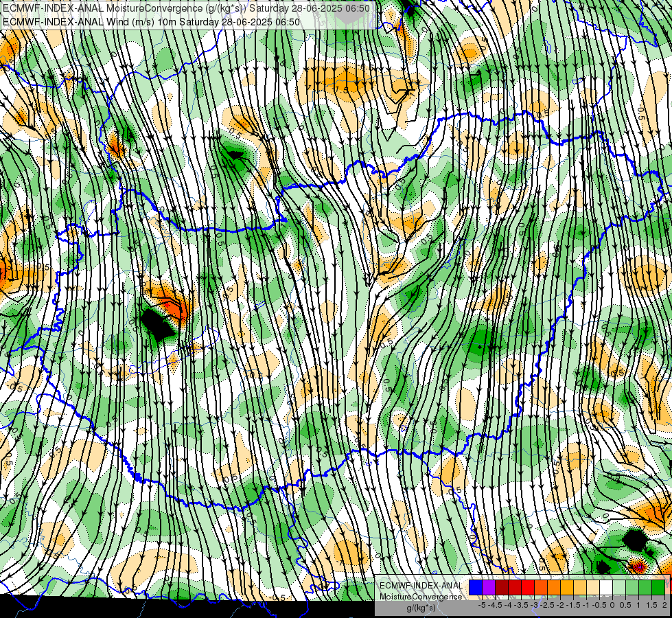672x618 pixels.
Task: Click the '-5' tick label on legend scale
Action: (x=482, y=605)
